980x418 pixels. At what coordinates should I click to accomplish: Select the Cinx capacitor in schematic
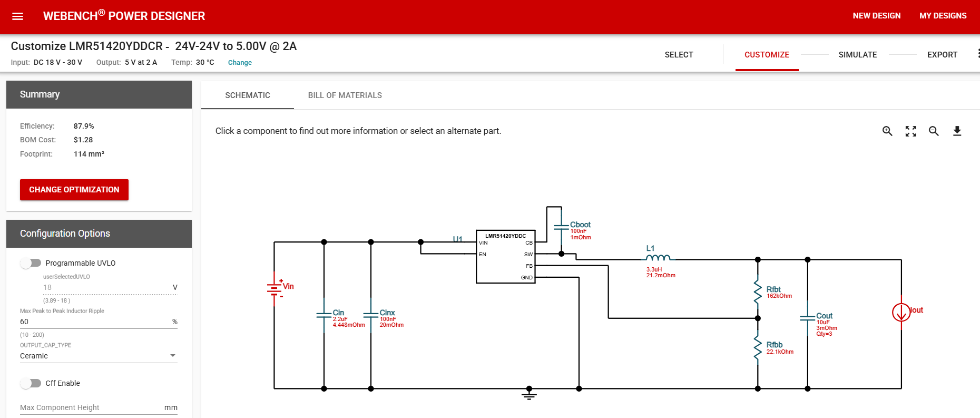point(371,316)
